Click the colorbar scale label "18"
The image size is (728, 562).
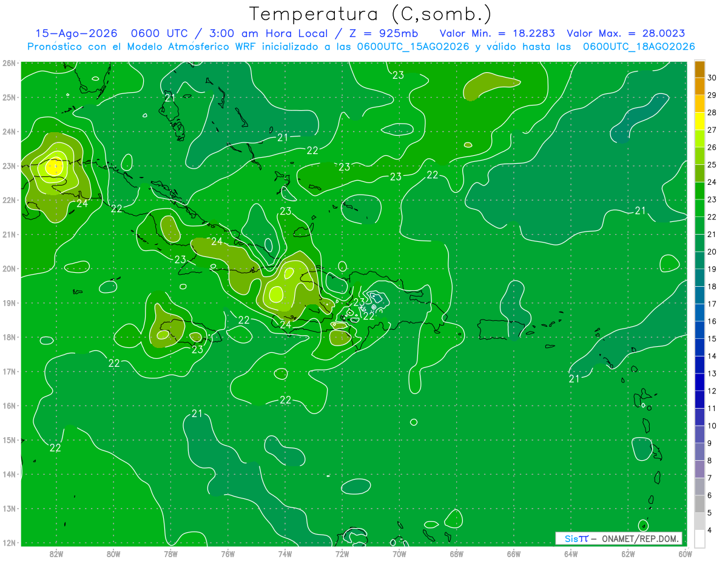point(712,286)
